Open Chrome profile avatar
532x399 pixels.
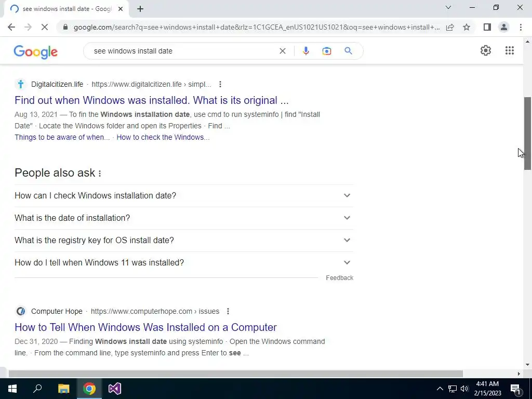tap(504, 27)
